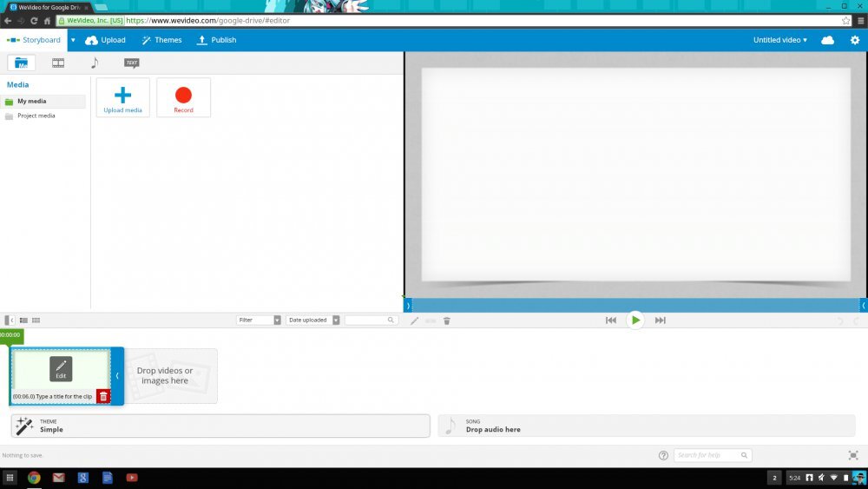Open the TEXT captions tab

pyautogui.click(x=131, y=63)
